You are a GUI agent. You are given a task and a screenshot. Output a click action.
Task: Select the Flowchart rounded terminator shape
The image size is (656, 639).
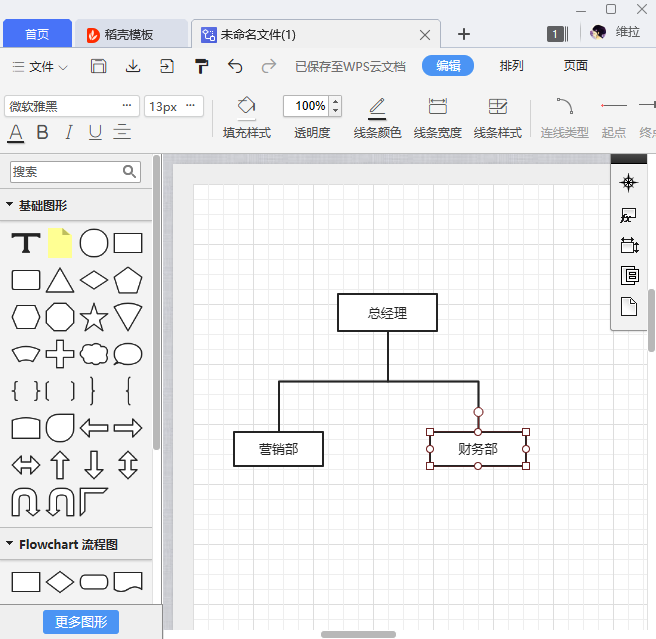click(x=94, y=582)
